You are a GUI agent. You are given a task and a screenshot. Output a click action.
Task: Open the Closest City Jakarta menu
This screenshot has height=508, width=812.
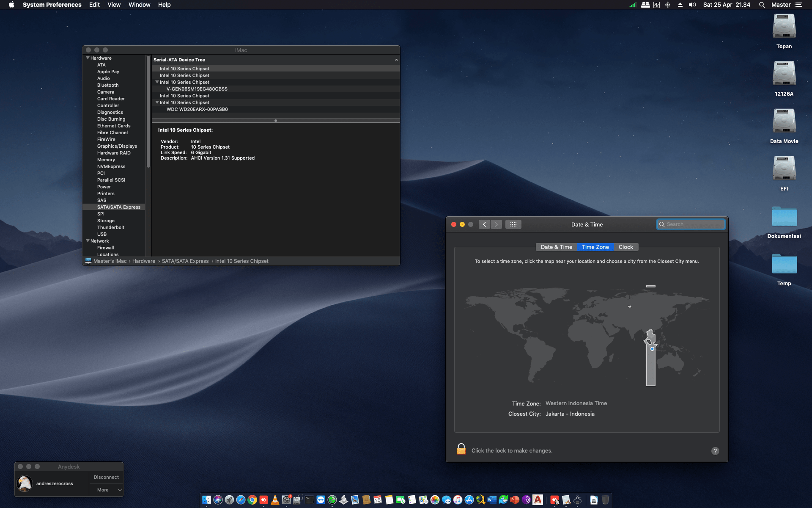point(570,414)
